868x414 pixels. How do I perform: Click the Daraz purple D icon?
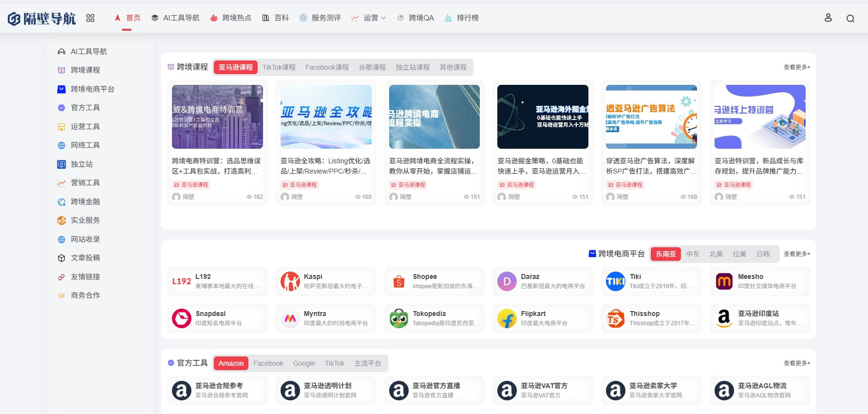point(507,281)
